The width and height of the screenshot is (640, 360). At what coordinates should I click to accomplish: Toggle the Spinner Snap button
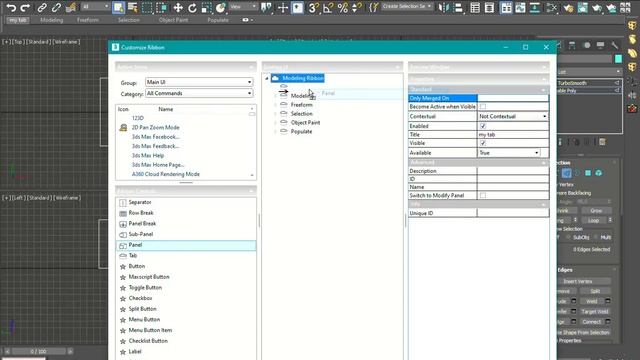357,7
